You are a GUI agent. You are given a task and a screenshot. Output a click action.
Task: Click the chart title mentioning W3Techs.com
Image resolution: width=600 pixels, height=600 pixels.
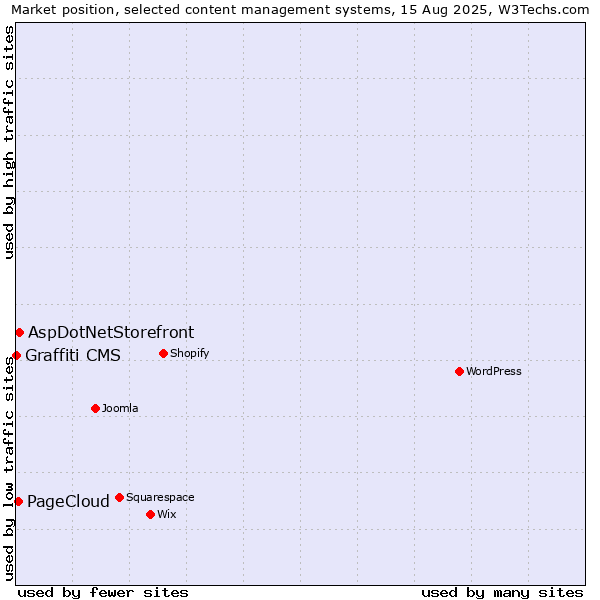[300, 10]
